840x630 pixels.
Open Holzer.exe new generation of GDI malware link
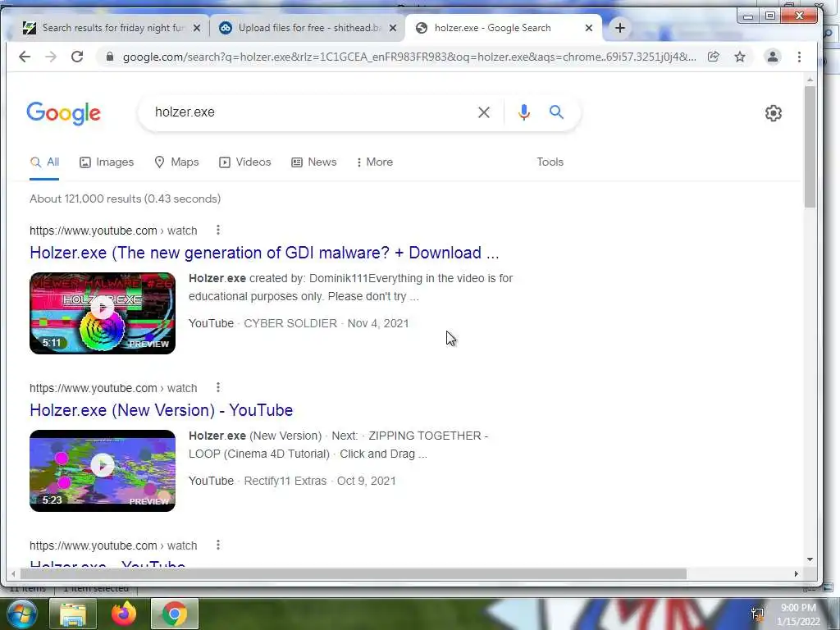click(x=264, y=253)
